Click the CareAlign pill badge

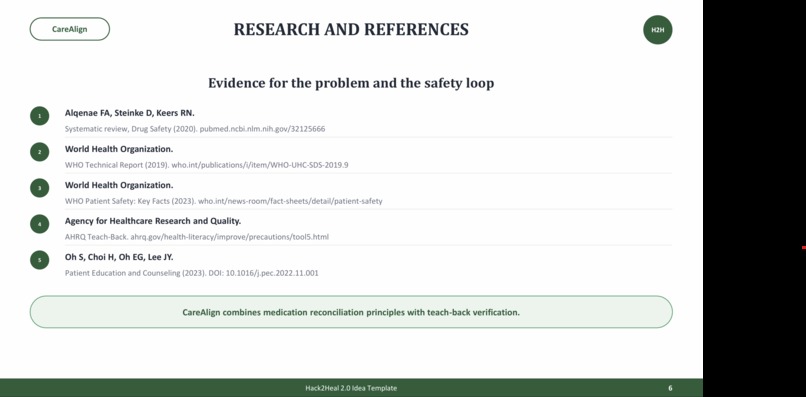coord(70,29)
